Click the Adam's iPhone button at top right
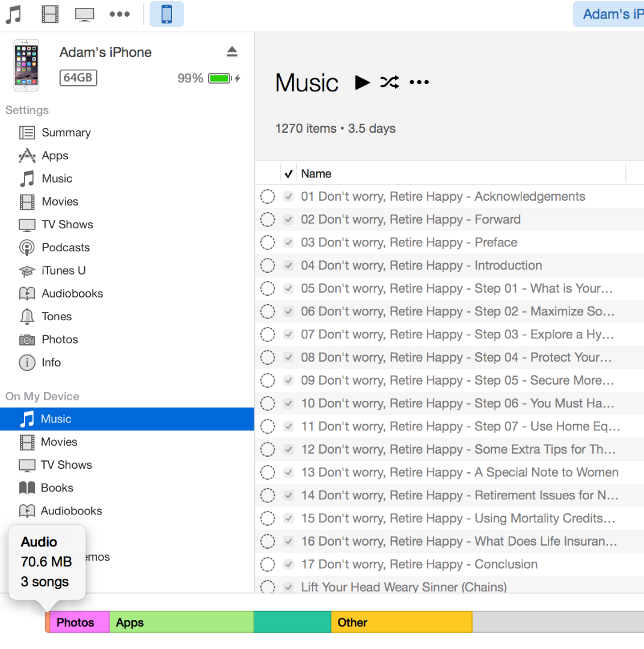This screenshot has width=644, height=649. coord(609,14)
